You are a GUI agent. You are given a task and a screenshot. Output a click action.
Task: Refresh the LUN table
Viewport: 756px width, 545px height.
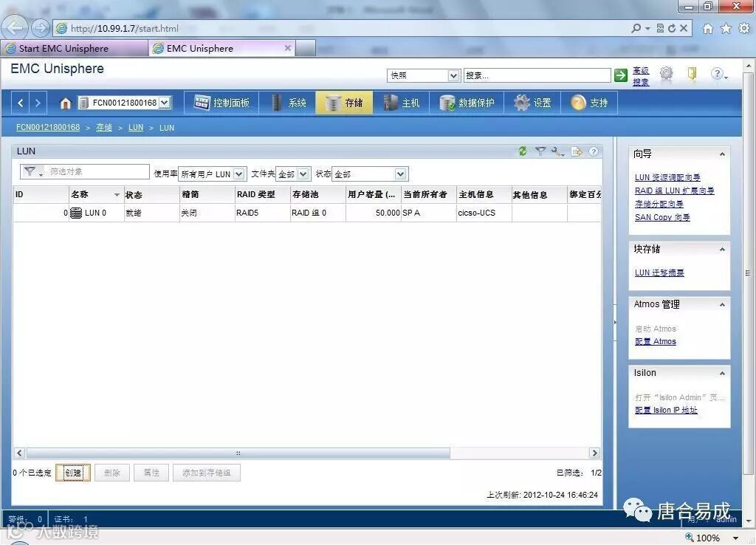[x=523, y=151]
